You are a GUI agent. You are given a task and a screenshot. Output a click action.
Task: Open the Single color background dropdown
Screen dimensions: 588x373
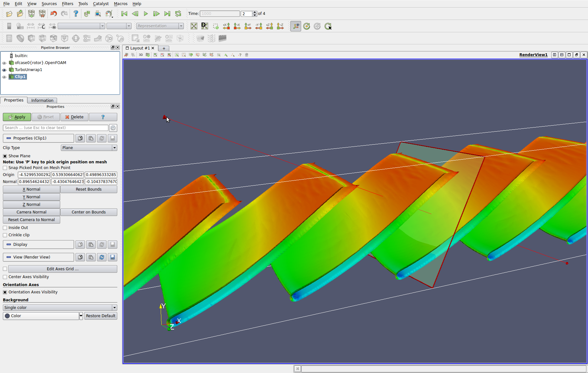point(60,308)
